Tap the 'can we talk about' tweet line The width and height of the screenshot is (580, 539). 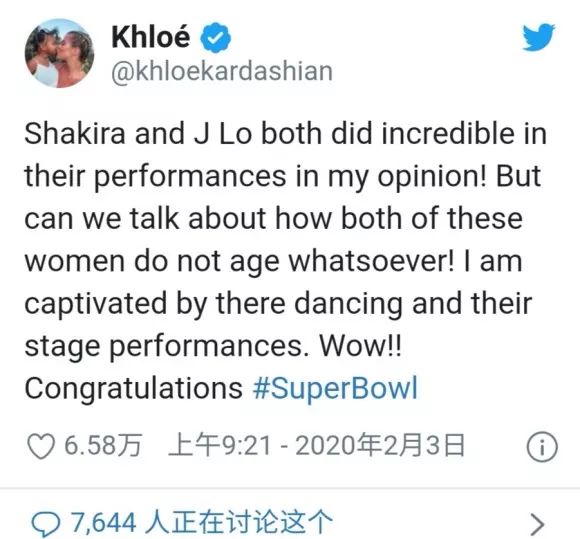pyautogui.click(x=273, y=219)
